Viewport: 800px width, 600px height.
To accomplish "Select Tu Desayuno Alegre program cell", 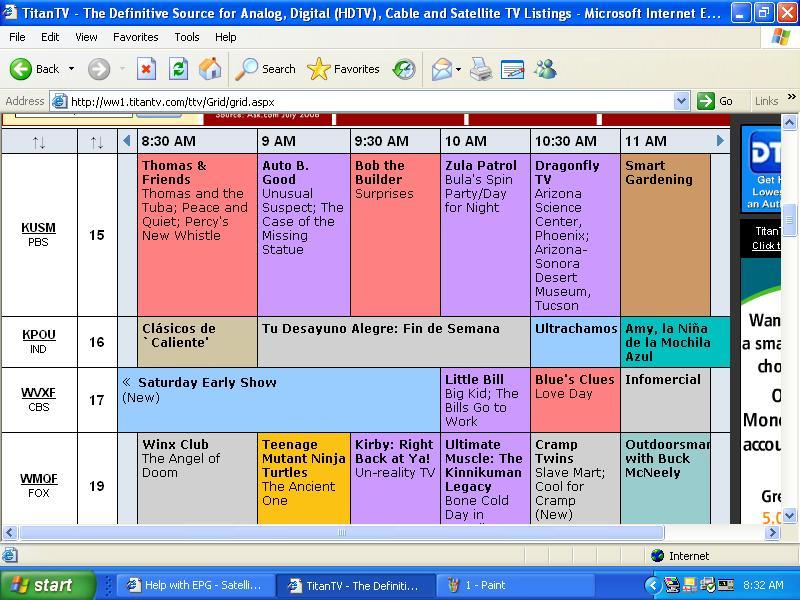I will (x=394, y=342).
